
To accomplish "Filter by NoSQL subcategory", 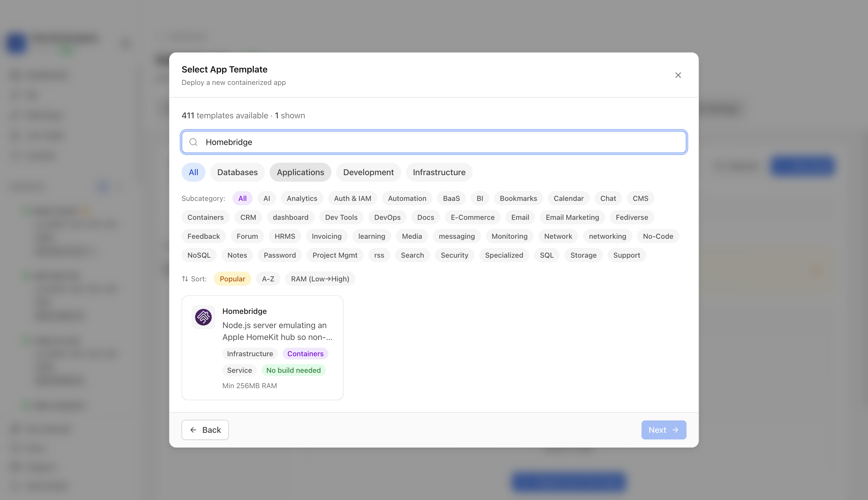I will tap(199, 255).
